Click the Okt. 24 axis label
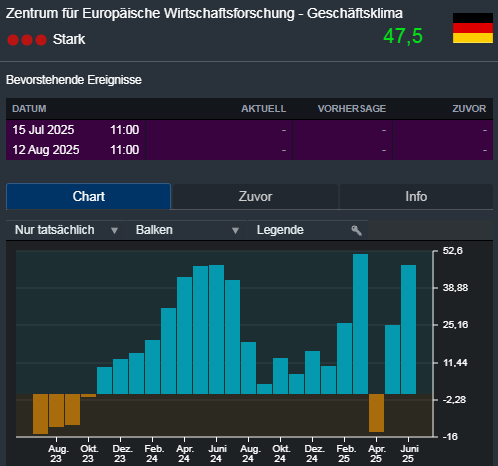 (281, 454)
